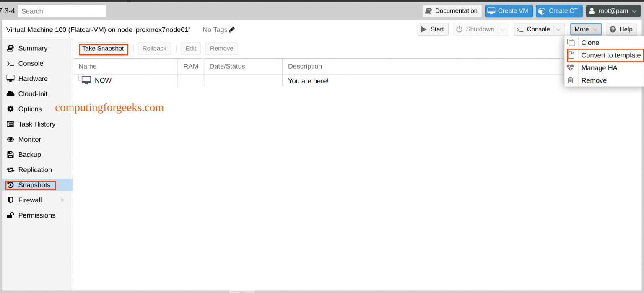The image size is (644, 293).
Task: Click inside the Search field
Action: [x=62, y=11]
